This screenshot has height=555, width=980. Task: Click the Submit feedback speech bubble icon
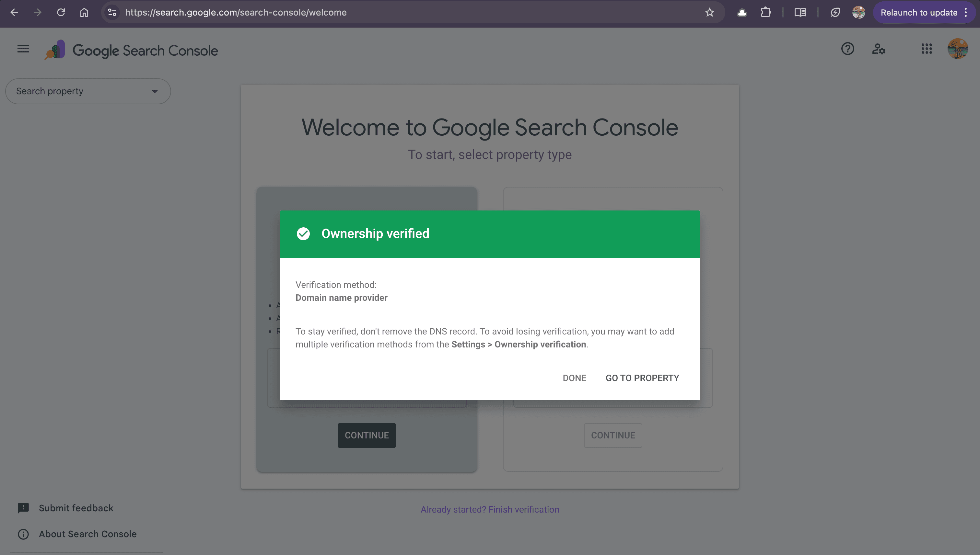(23, 508)
